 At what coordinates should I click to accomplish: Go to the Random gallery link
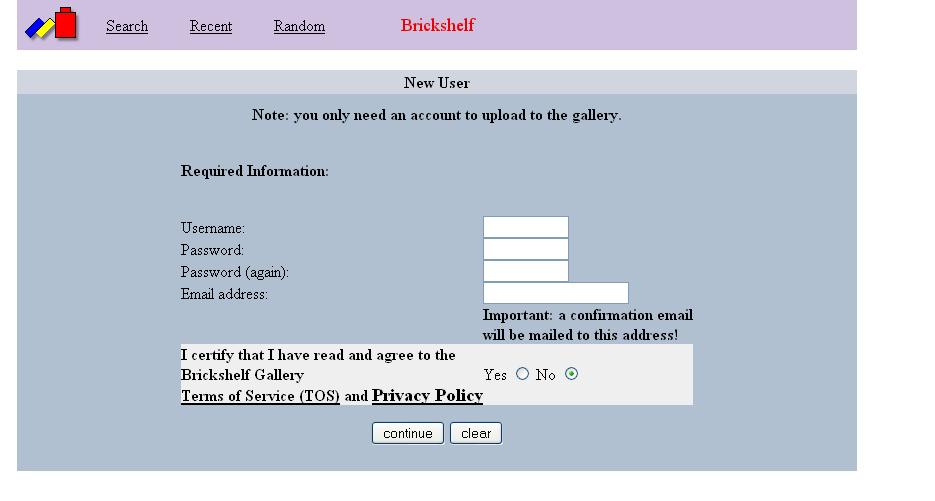point(299,26)
